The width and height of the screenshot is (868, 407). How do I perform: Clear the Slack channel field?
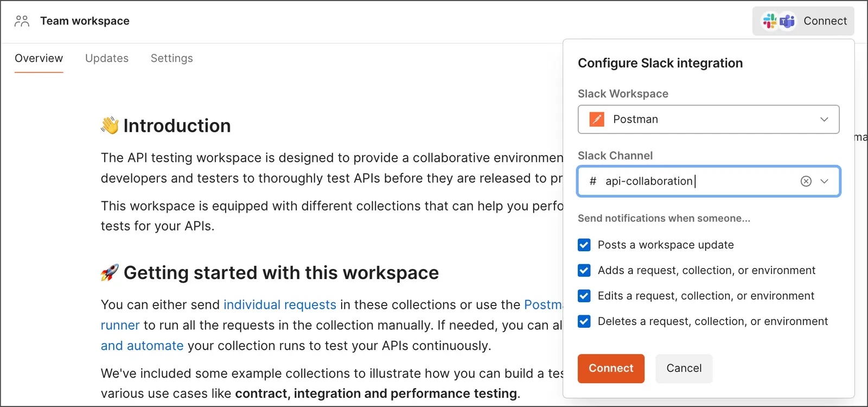(806, 181)
